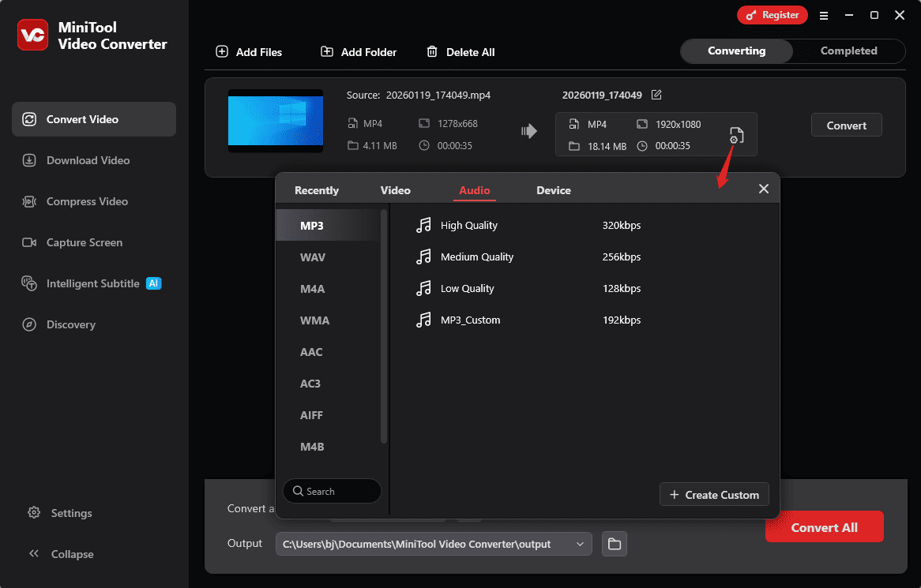Open the Discovery section
Viewport: 921px width, 588px height.
tap(28, 324)
